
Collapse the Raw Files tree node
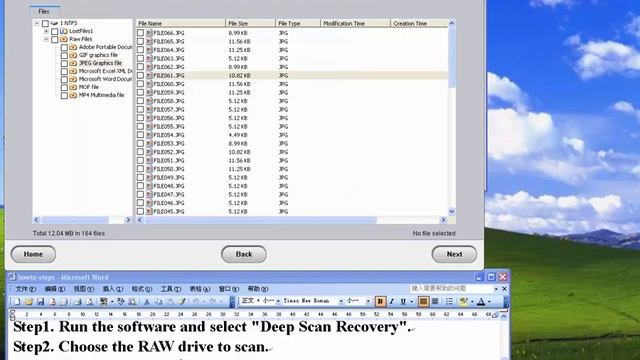(x=46, y=40)
